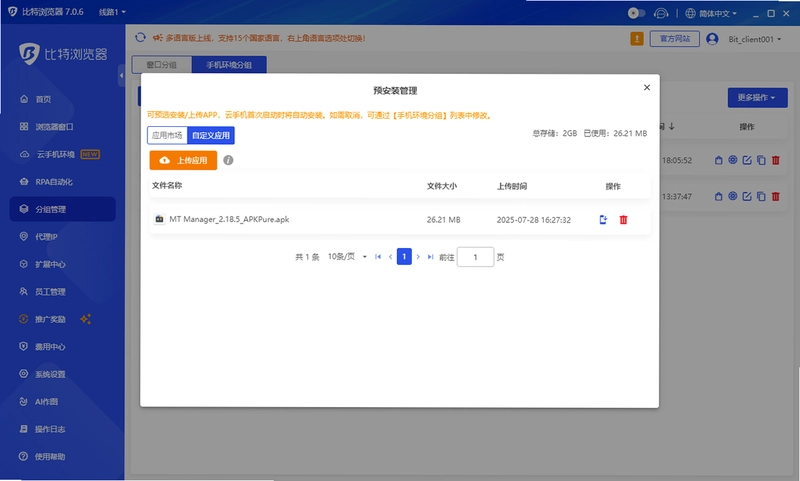The width and height of the screenshot is (800, 481).
Task: Click the customer support headset icon
Action: (661, 13)
